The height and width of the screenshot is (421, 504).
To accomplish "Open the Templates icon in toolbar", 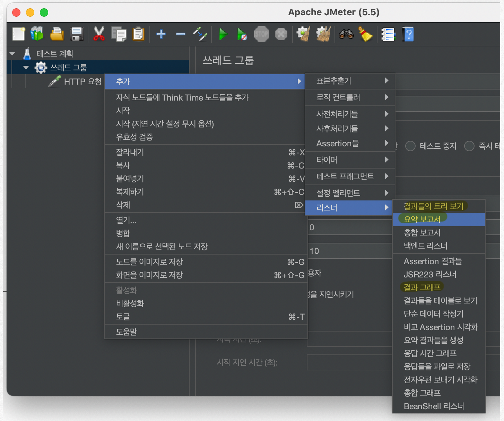I will pyautogui.click(x=37, y=34).
